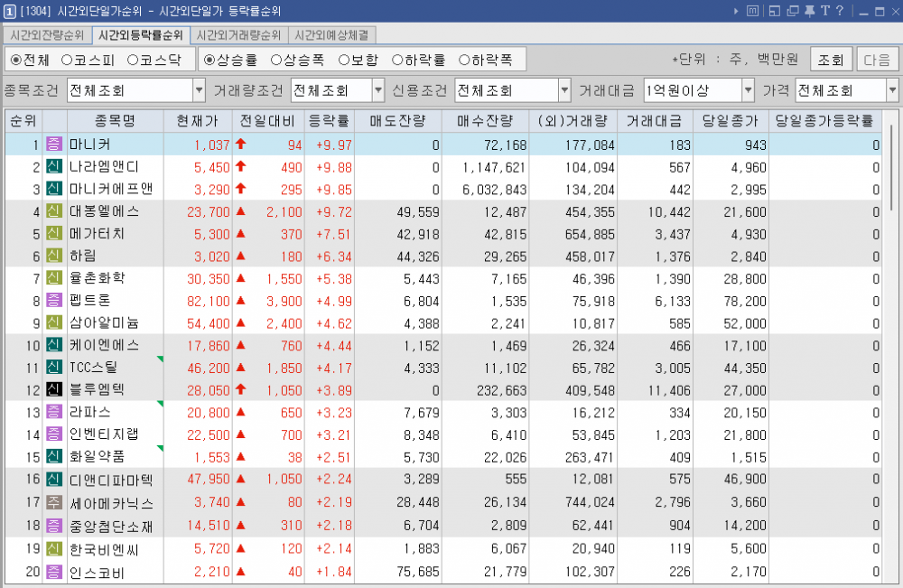The width and height of the screenshot is (903, 588).
Task: Click the 'm' menu icon in title bar
Action: pyautogui.click(x=753, y=11)
